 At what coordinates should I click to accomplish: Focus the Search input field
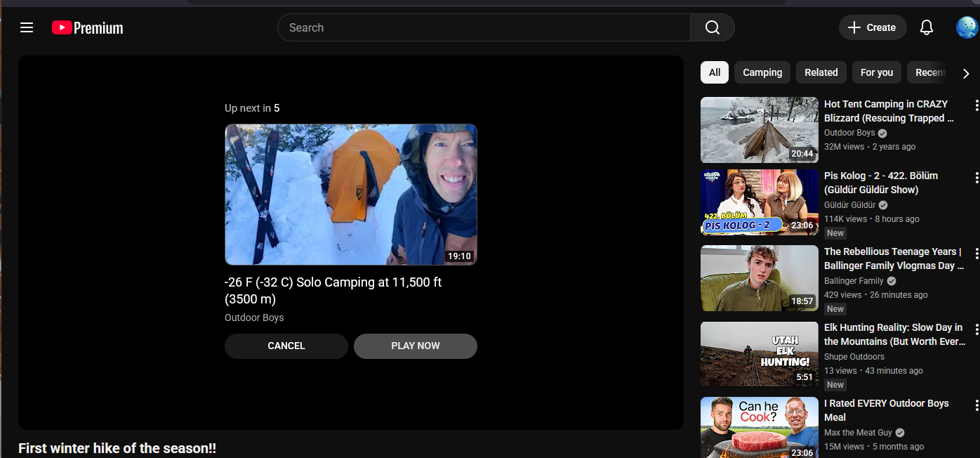point(484,27)
